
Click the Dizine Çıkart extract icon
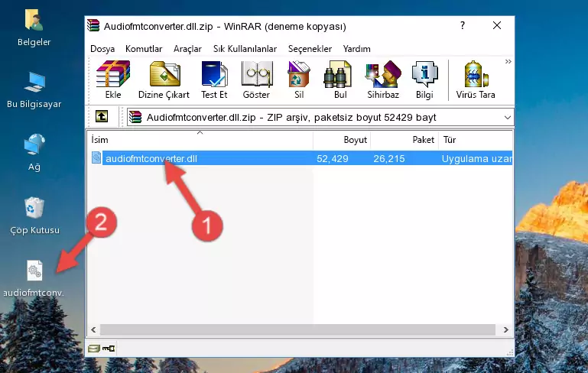(x=164, y=79)
